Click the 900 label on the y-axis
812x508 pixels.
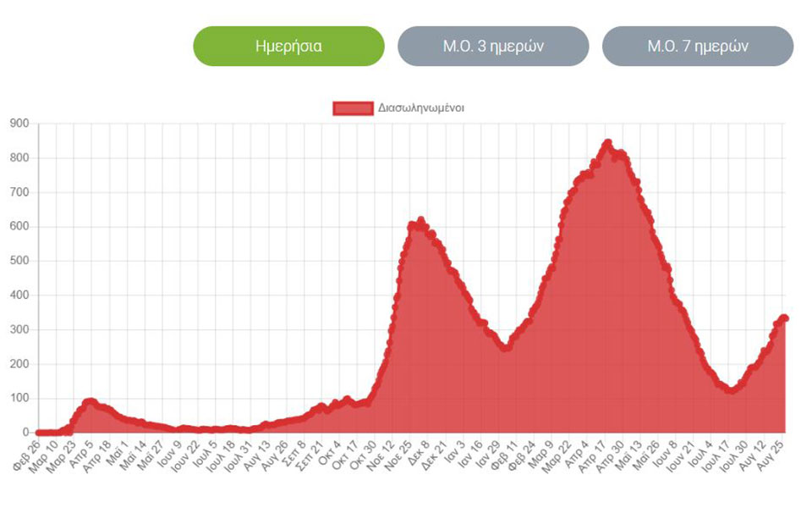click(20, 124)
